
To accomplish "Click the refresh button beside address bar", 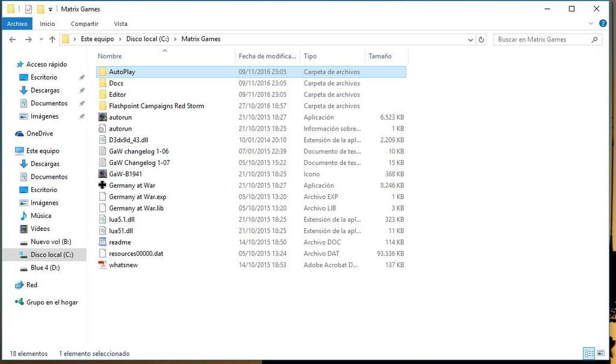I will (x=481, y=40).
